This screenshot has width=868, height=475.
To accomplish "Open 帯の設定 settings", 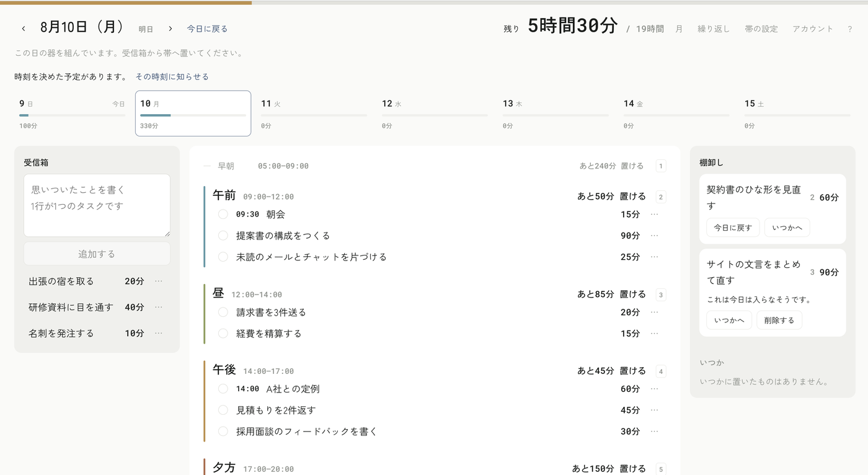I will click(761, 29).
